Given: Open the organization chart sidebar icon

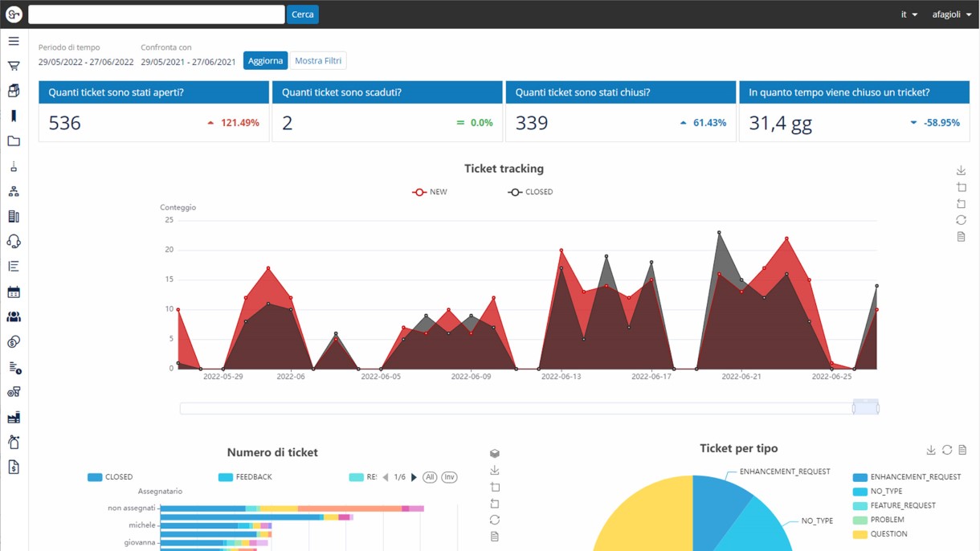Looking at the screenshot, I should point(14,191).
